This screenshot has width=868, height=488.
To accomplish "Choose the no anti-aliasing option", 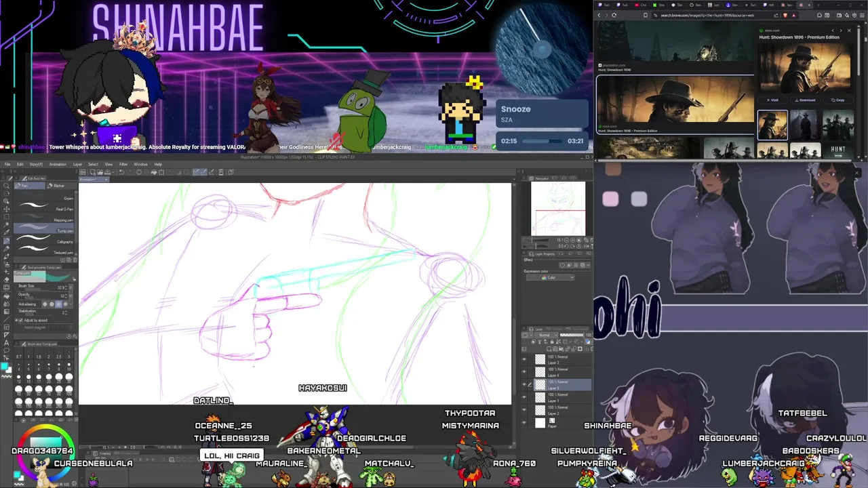I will pyautogui.click(x=45, y=304).
